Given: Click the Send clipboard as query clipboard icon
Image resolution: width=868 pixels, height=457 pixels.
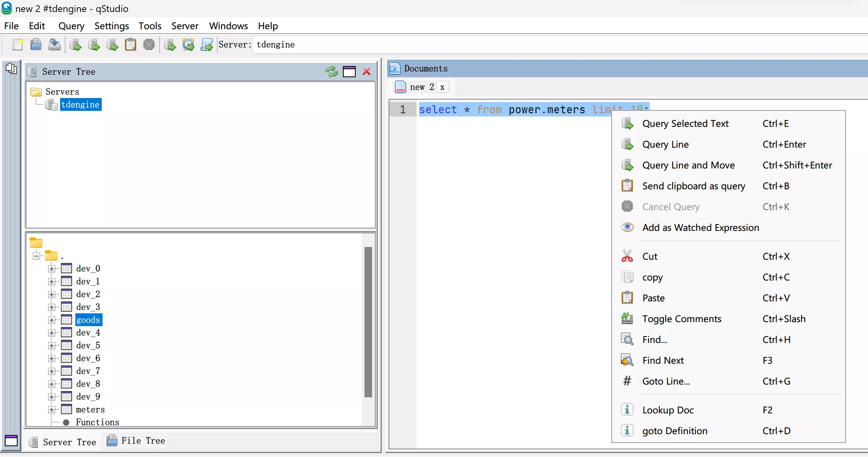Looking at the screenshot, I should (x=131, y=44).
